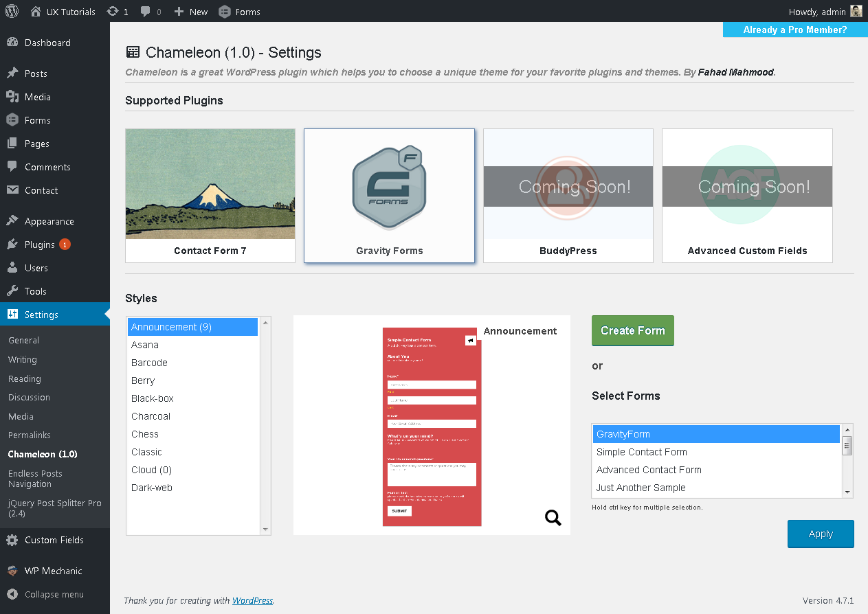Select Charcoal style in list
868x614 pixels.
click(192, 416)
